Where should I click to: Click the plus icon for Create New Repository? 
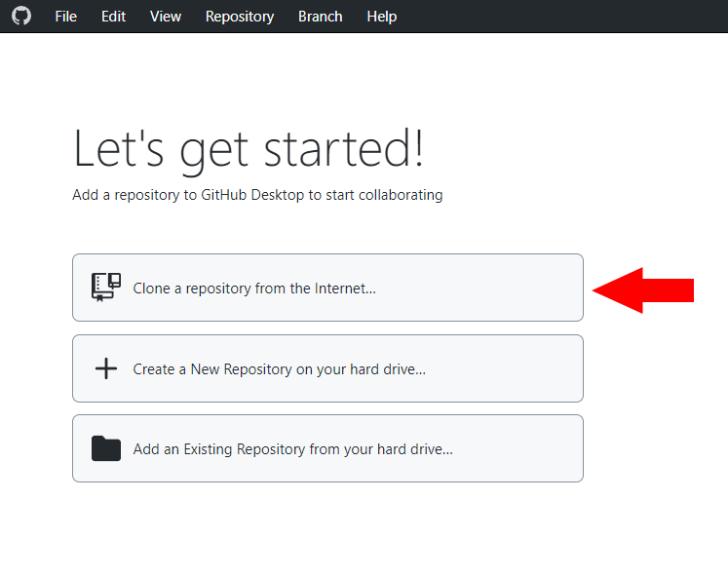point(105,368)
